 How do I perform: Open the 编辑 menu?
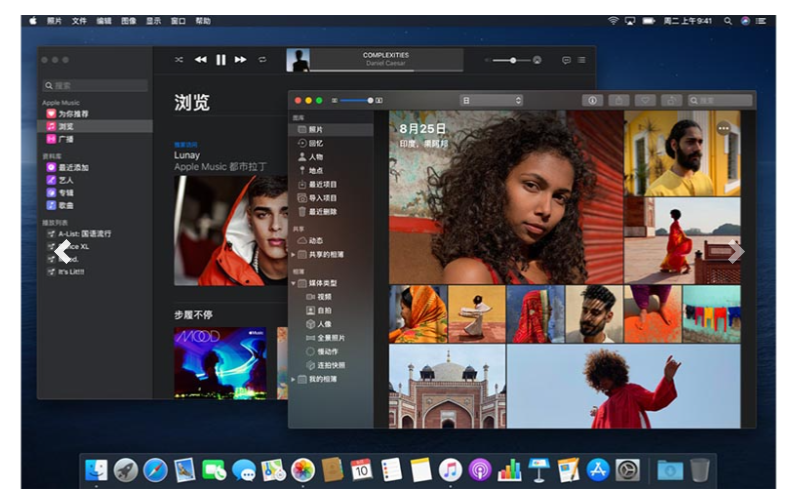[x=104, y=21]
